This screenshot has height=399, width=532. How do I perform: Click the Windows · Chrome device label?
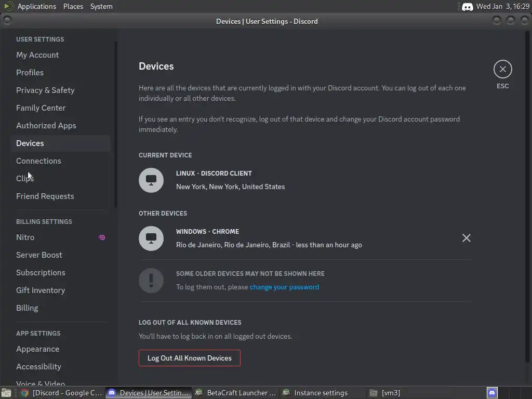point(207,232)
